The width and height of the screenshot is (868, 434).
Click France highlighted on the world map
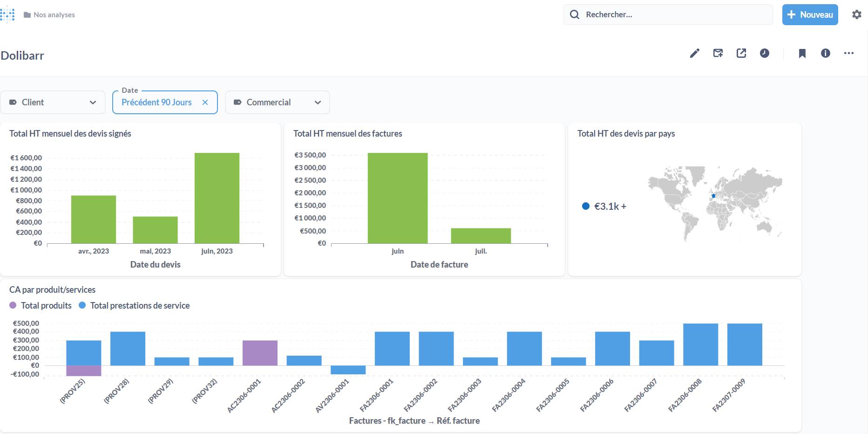click(713, 196)
